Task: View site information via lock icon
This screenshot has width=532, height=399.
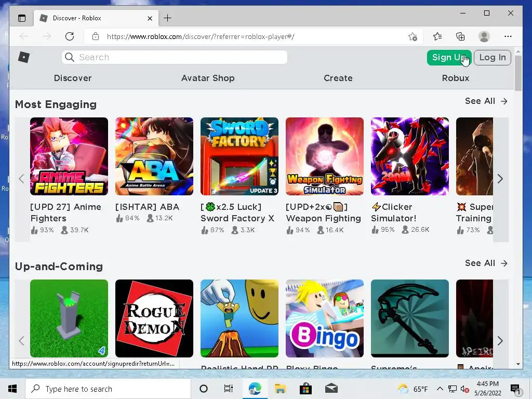Action: pos(96,36)
